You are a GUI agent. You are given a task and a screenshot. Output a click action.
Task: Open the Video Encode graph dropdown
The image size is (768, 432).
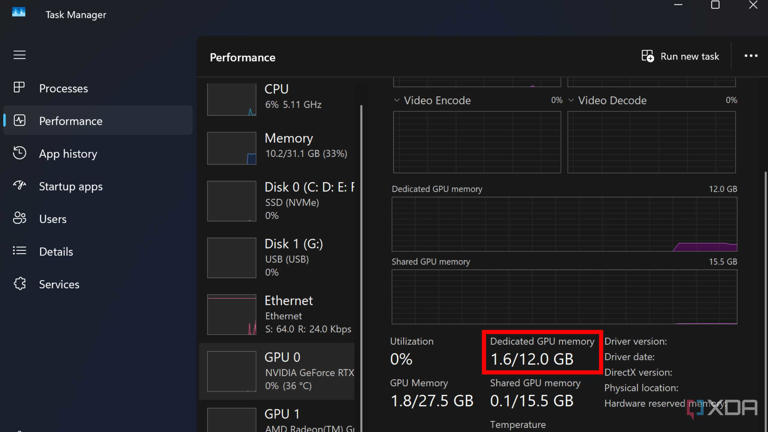[397, 100]
